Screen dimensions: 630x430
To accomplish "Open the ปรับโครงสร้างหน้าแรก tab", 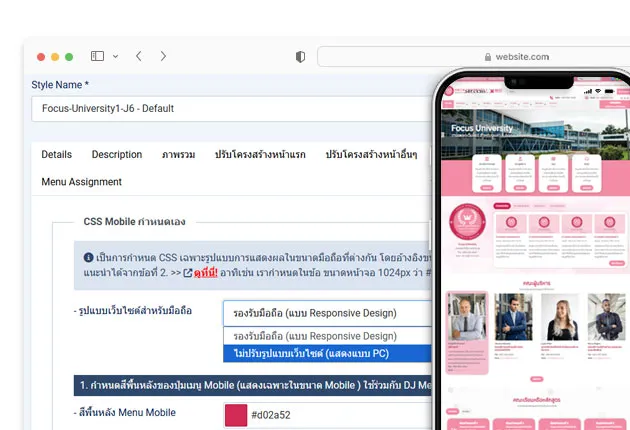I will click(260, 155).
